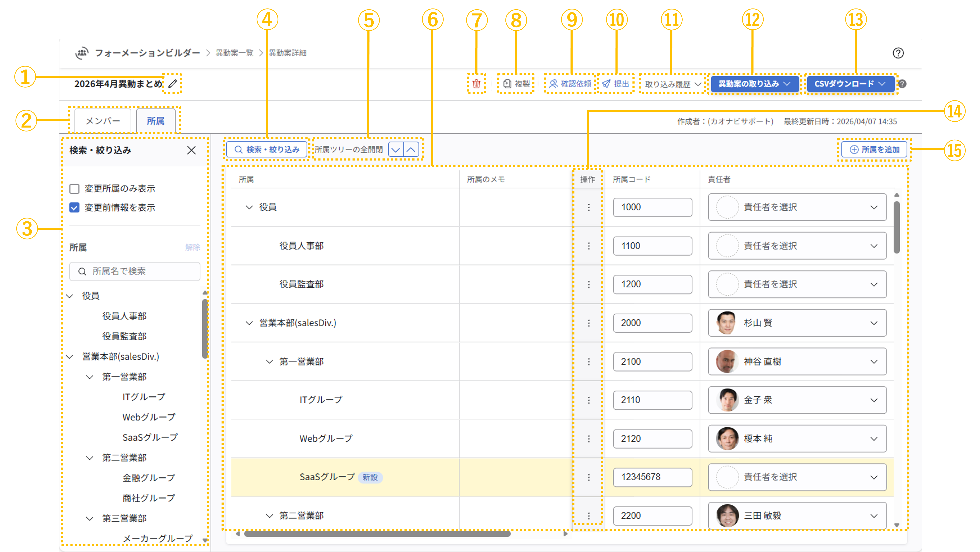Collapse 営業本部(salesDiv.) in the sidebar tree

click(x=70, y=356)
